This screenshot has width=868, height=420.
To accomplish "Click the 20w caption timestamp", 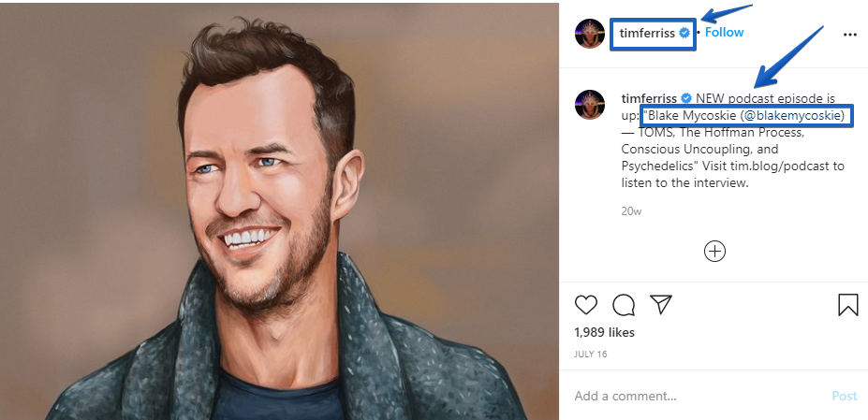I will pyautogui.click(x=631, y=211).
